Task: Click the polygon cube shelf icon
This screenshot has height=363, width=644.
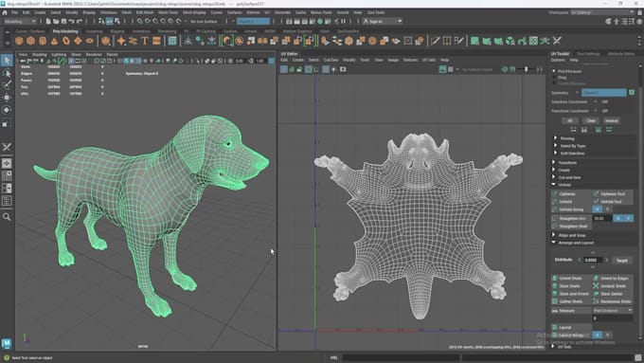Action: [31, 41]
